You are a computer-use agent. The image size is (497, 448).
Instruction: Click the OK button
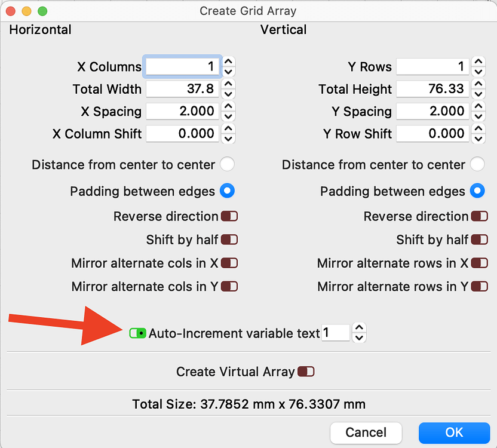pos(454,432)
